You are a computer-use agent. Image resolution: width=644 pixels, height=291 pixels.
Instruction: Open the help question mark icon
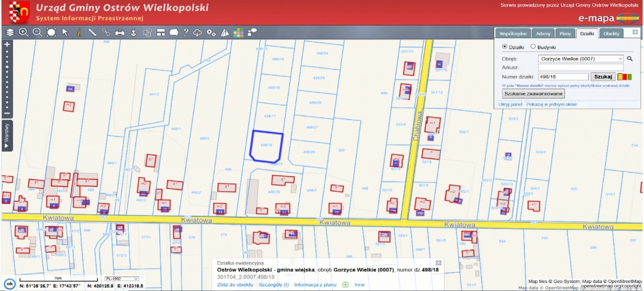click(186, 32)
